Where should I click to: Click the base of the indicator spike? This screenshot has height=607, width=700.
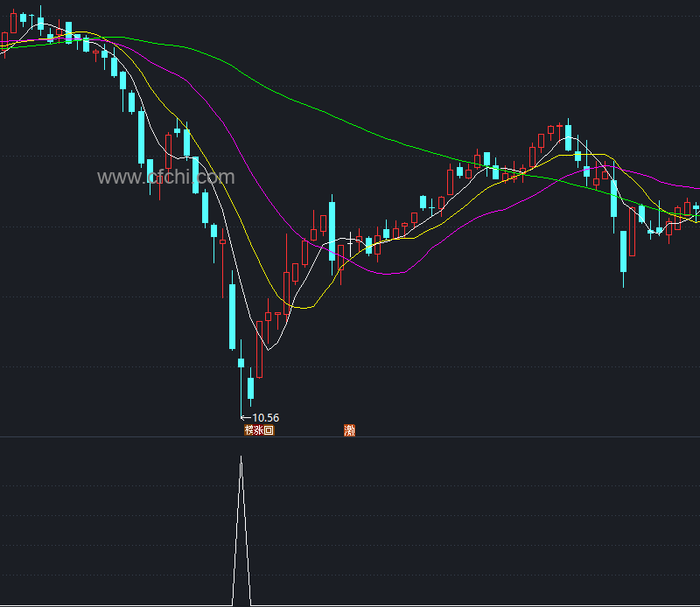pos(241,604)
